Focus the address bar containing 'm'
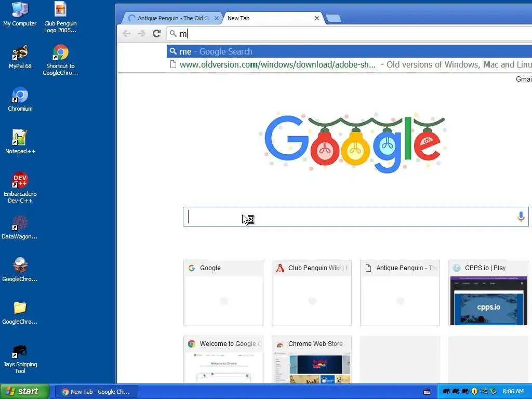The height and width of the screenshot is (399, 532). (350, 34)
